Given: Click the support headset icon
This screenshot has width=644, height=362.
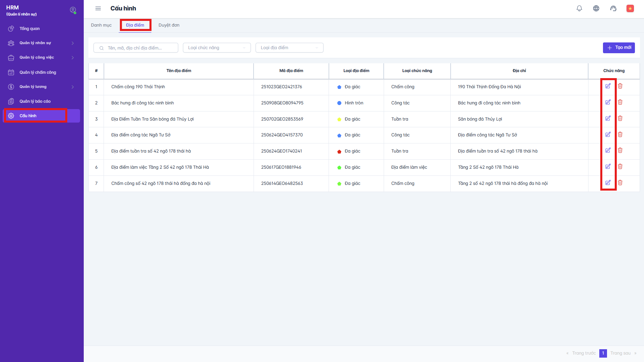Looking at the screenshot, I should [x=613, y=8].
